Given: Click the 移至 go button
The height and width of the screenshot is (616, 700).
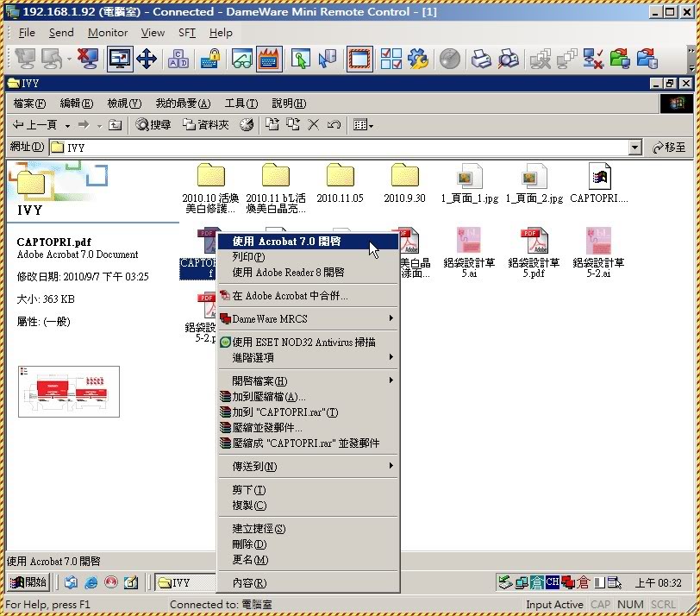Looking at the screenshot, I should point(669,147).
